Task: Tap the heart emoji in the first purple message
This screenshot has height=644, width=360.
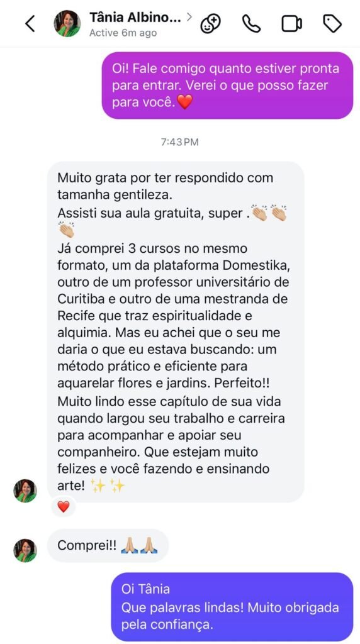Action: pos(185,102)
